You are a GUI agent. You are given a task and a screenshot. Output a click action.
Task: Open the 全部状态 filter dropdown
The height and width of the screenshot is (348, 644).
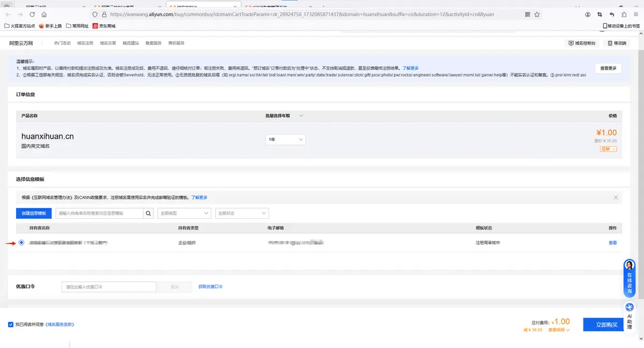pyautogui.click(x=241, y=213)
